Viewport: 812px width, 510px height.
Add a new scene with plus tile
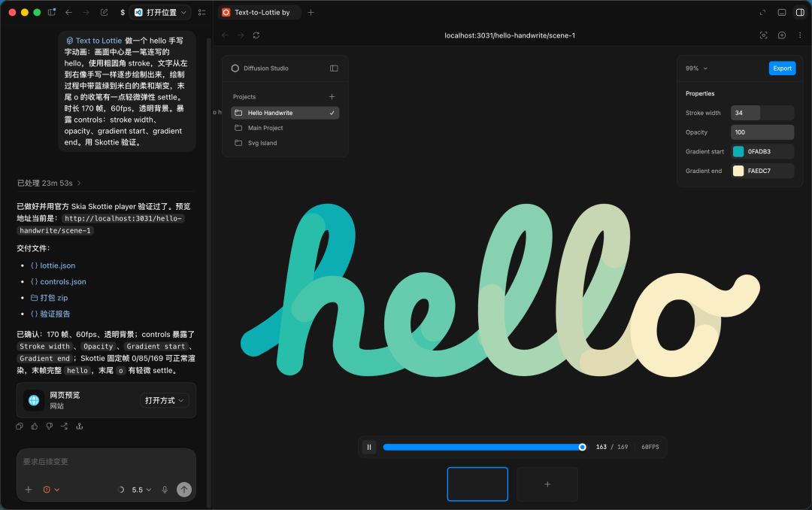tap(547, 484)
